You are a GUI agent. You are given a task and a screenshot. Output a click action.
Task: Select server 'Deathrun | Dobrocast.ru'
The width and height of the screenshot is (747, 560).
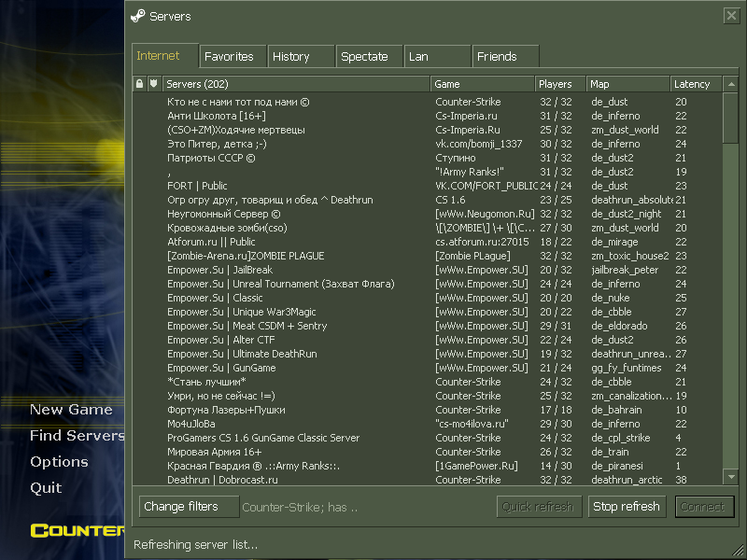tap(428, 480)
